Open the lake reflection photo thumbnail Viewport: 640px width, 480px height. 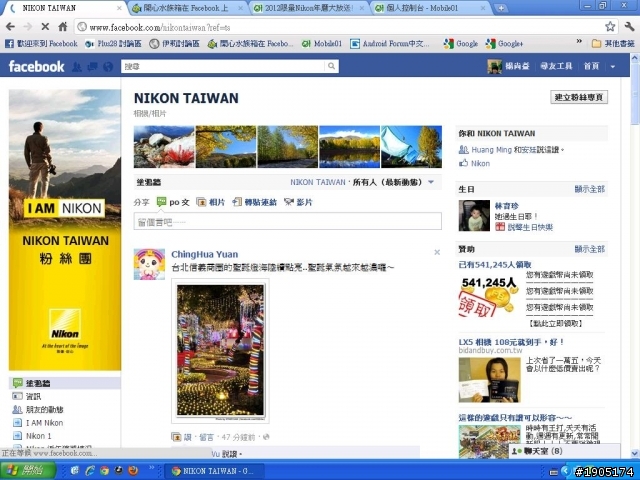(349, 147)
